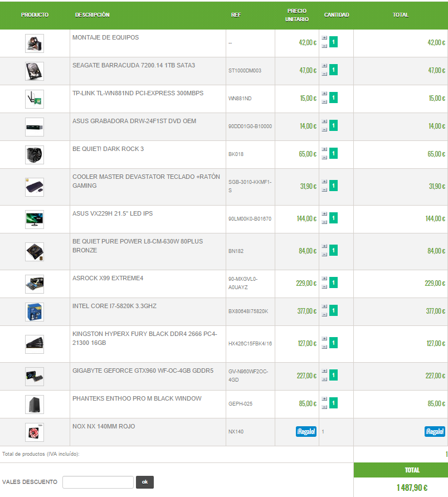Screen dimensions: 448x497
Task: Open Seagate Barracuda hard drive thumbnail
Action: (35, 71)
